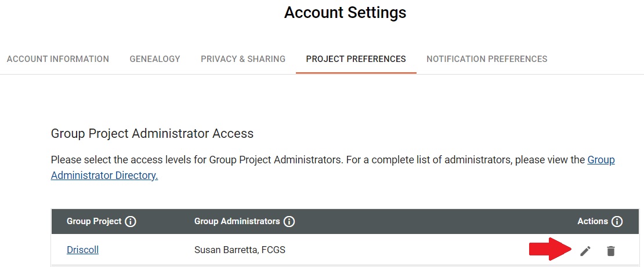This screenshot has width=644, height=267.
Task: Open the Account Information tab
Action: (58, 59)
